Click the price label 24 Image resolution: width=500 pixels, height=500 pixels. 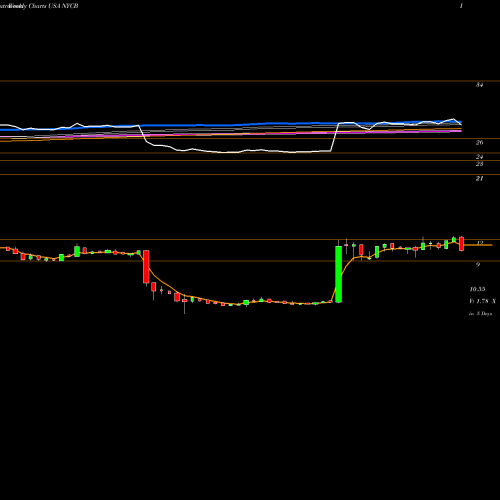pos(479,157)
